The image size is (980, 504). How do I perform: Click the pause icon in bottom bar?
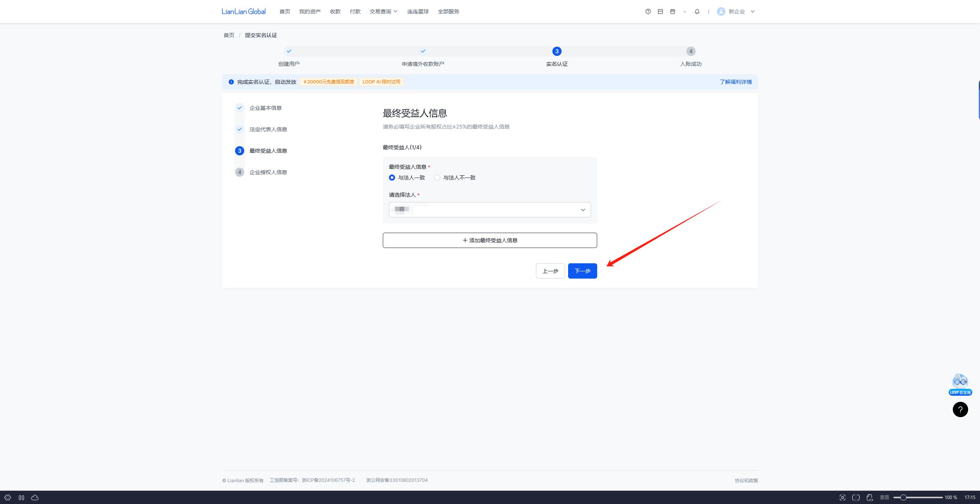point(21,497)
